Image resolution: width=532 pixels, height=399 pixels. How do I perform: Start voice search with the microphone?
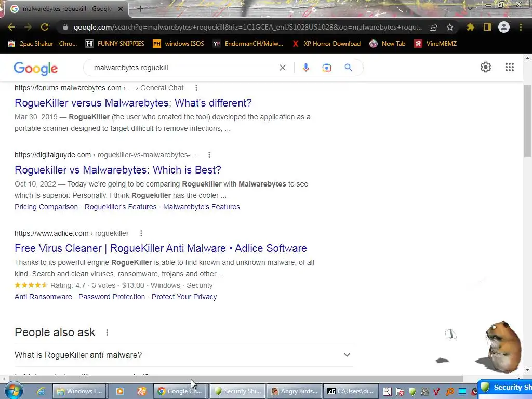click(305, 68)
